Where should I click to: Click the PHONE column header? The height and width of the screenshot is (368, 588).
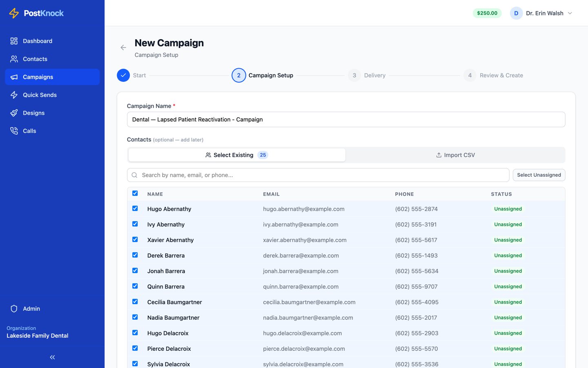click(x=404, y=194)
